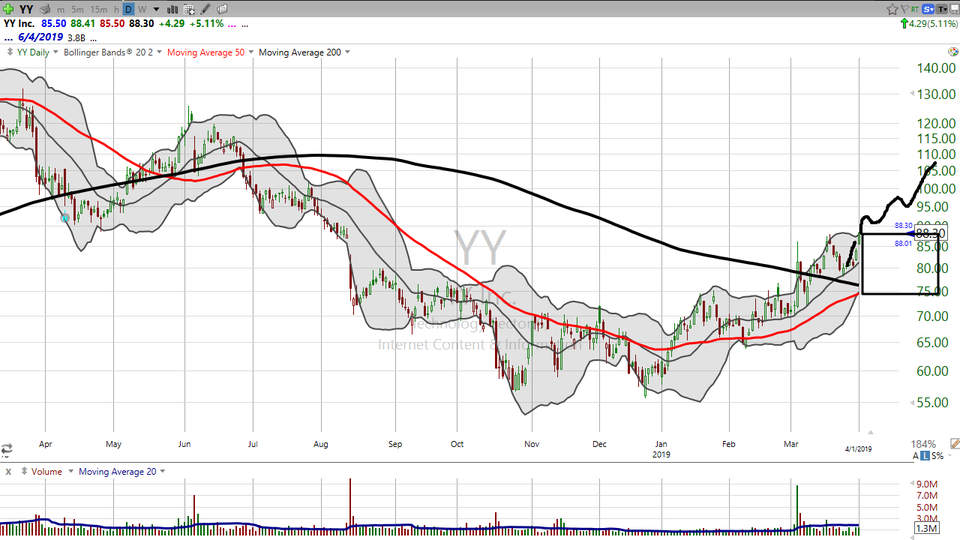This screenshot has height=540, width=960.
Task: Click the star favorite icon
Action: 892,9
